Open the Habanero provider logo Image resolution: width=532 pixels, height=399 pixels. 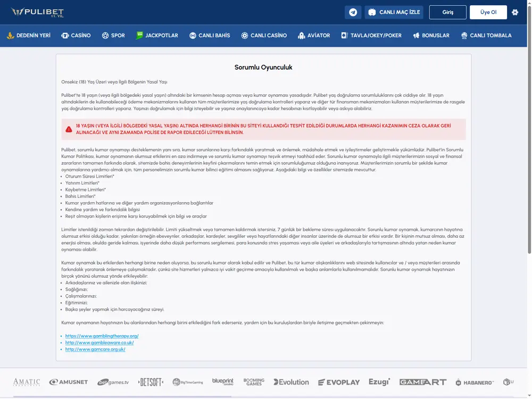pyautogui.click(x=475, y=383)
